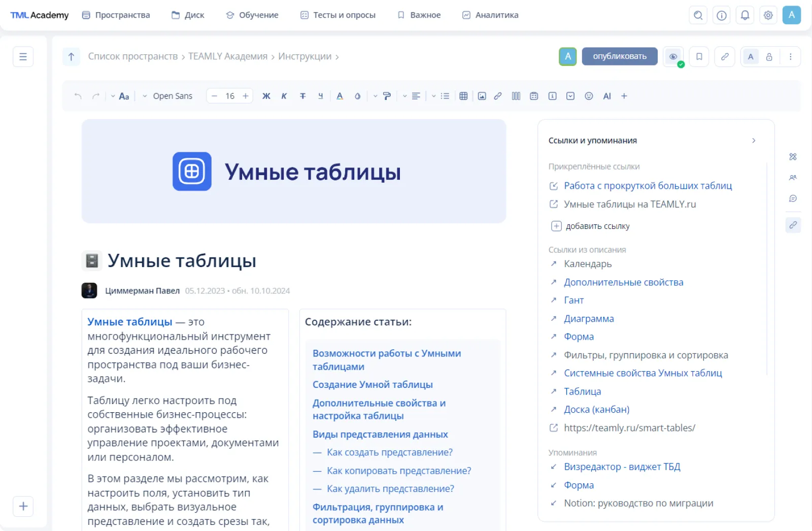
Task: Toggle the left sidebar hamburger menu
Action: [23, 56]
